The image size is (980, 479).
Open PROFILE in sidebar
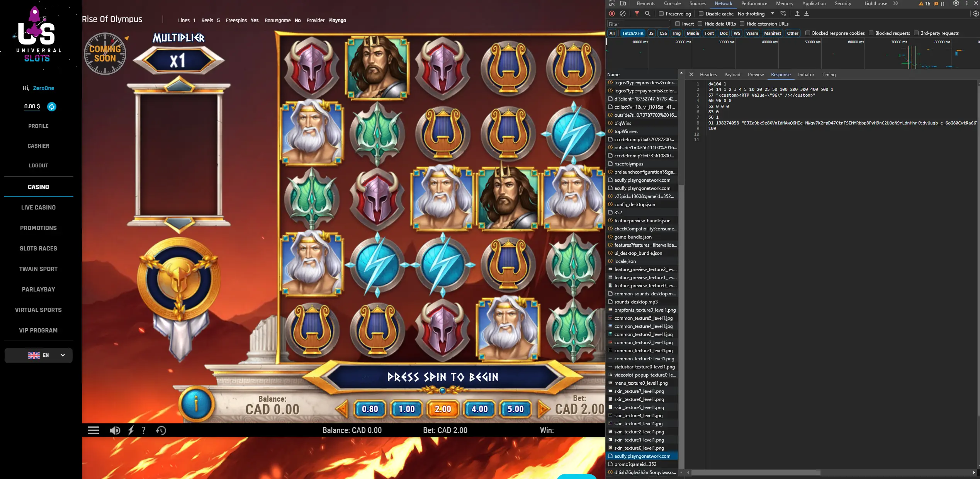38,126
